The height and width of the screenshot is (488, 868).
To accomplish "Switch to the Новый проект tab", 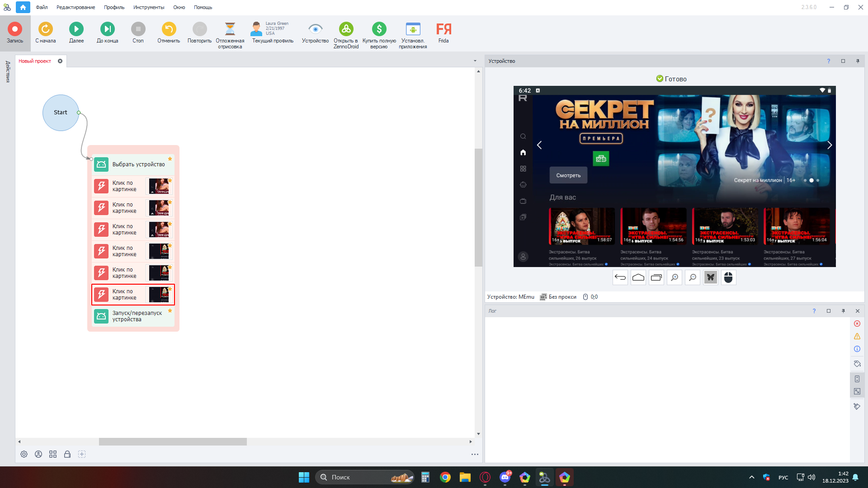I will 35,61.
